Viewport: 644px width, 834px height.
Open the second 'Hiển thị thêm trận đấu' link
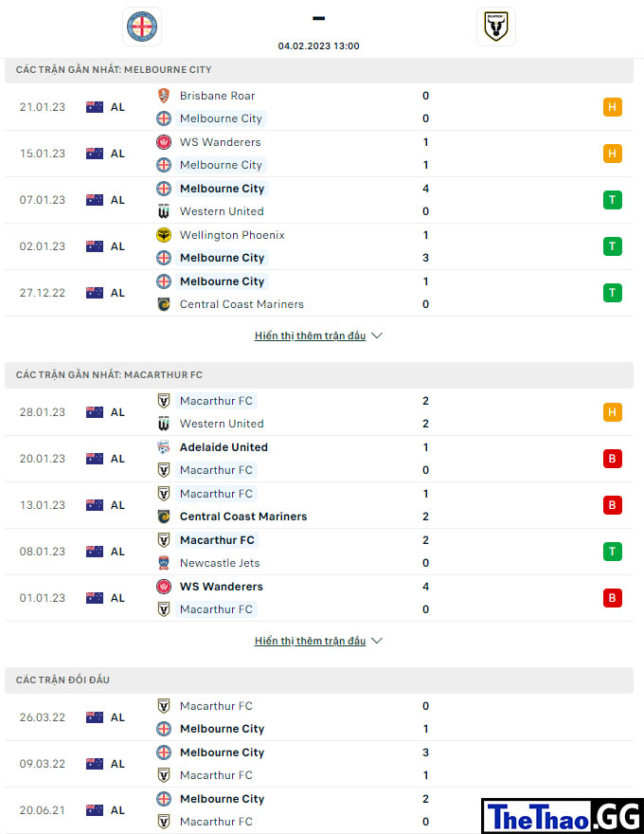311,641
